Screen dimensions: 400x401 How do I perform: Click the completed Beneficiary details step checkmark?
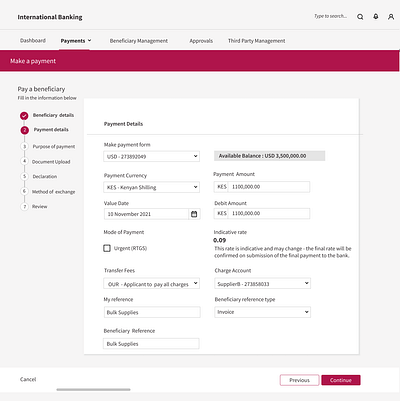point(24,116)
